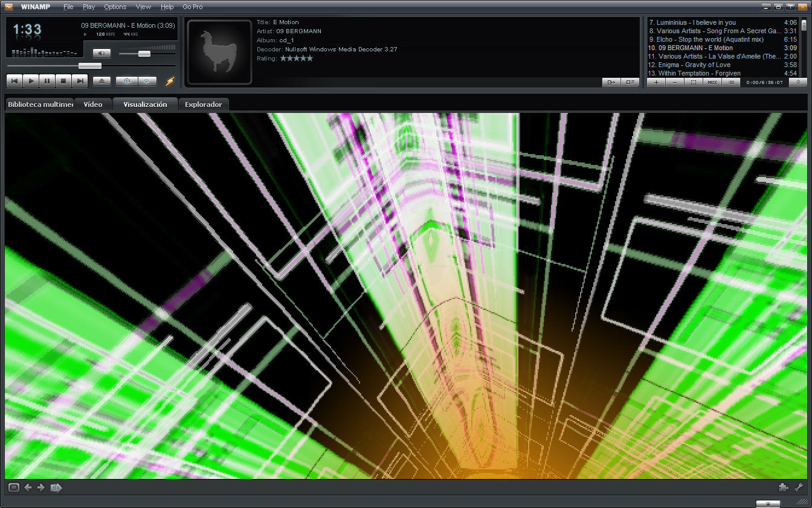The width and height of the screenshot is (812, 508).
Task: Click the orange Winamp lightning bolt icon
Action: pyautogui.click(x=170, y=81)
